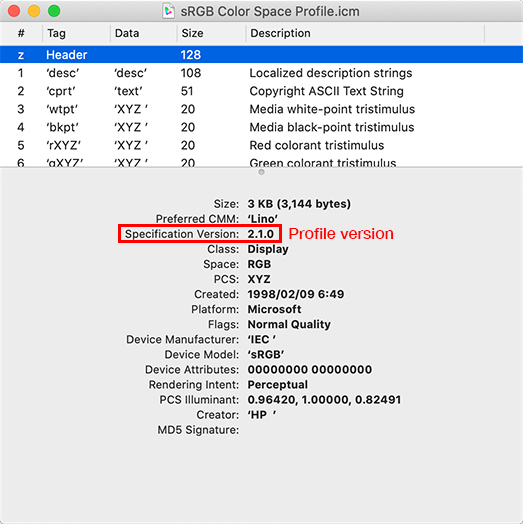The width and height of the screenshot is (523, 524).
Task: Click the Device Attributes value 00000000 00000000
Action: coord(310,369)
